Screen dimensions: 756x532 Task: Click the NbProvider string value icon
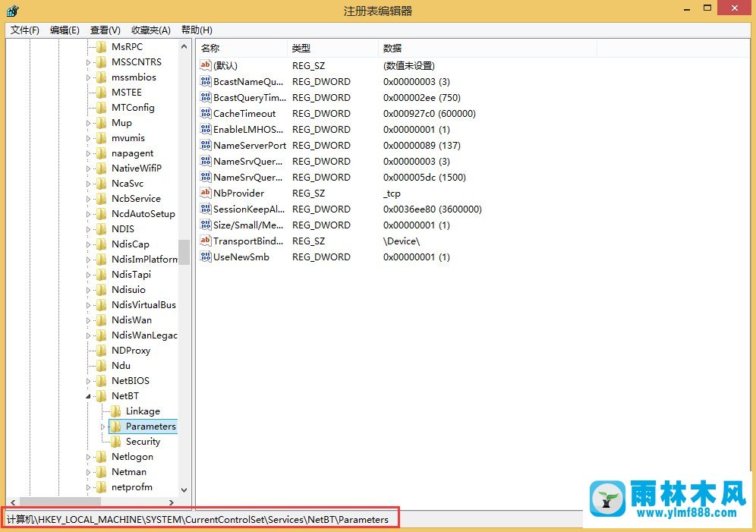(x=205, y=194)
